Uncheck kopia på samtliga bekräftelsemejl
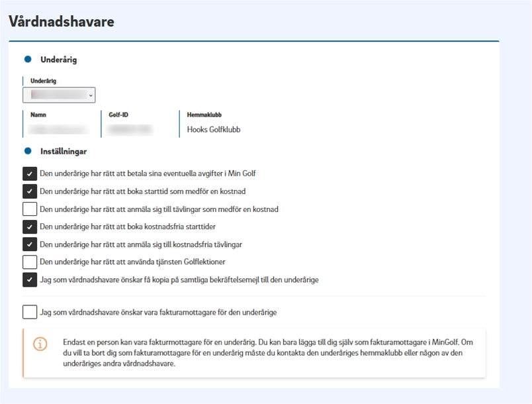Screen dimensions: 532x404 click(30, 279)
